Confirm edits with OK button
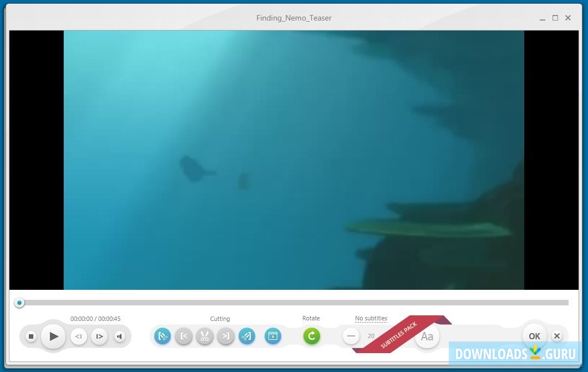Image resolution: width=588 pixels, height=372 pixels. 534,336
